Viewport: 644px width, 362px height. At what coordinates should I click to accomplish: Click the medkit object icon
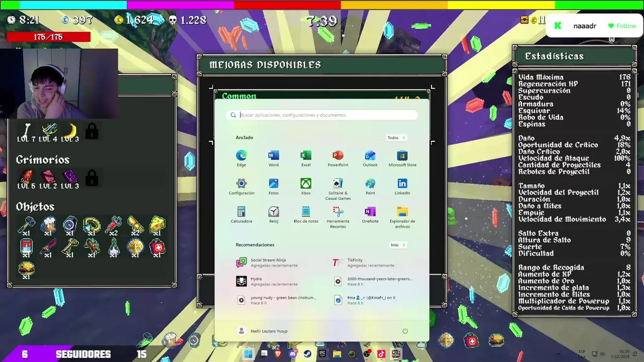coord(157,248)
